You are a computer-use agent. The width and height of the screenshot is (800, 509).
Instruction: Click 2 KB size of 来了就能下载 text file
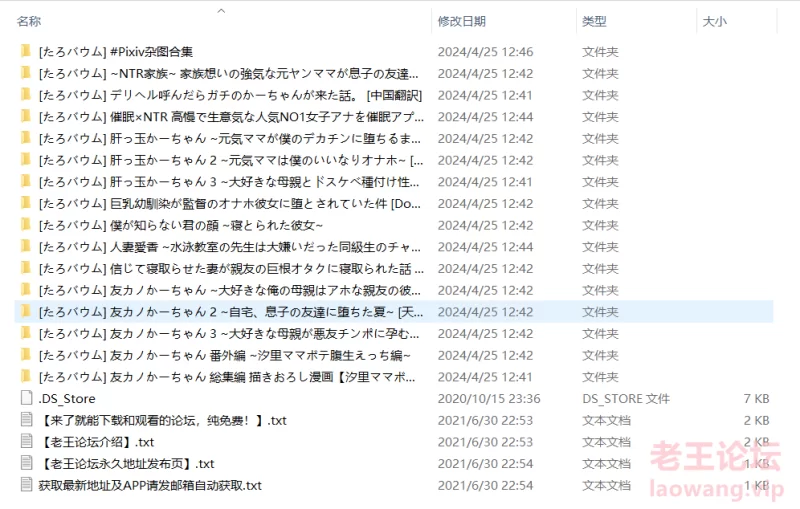pyautogui.click(x=756, y=420)
